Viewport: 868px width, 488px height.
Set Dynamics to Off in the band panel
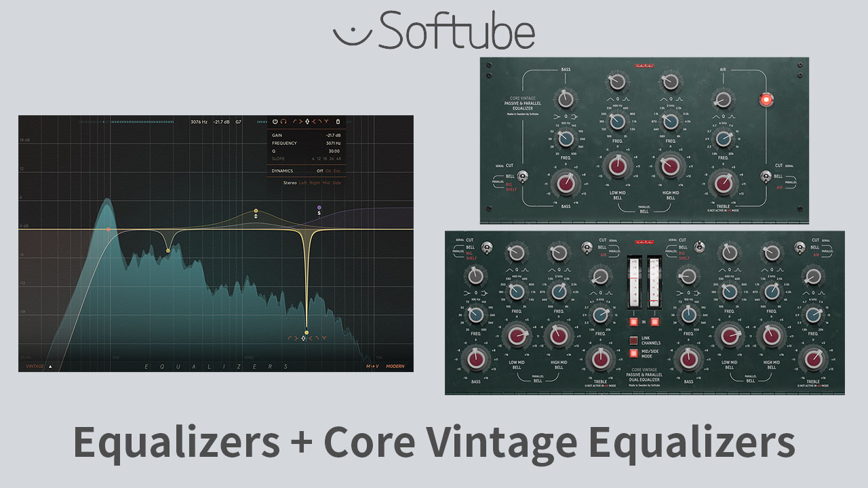[320, 171]
